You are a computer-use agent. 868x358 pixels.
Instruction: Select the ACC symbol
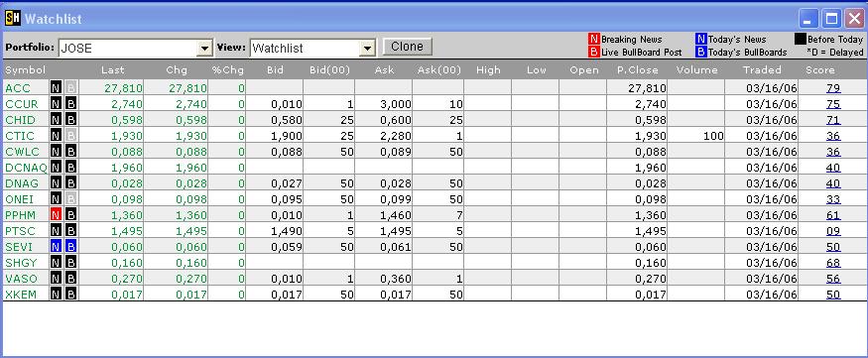(18, 88)
